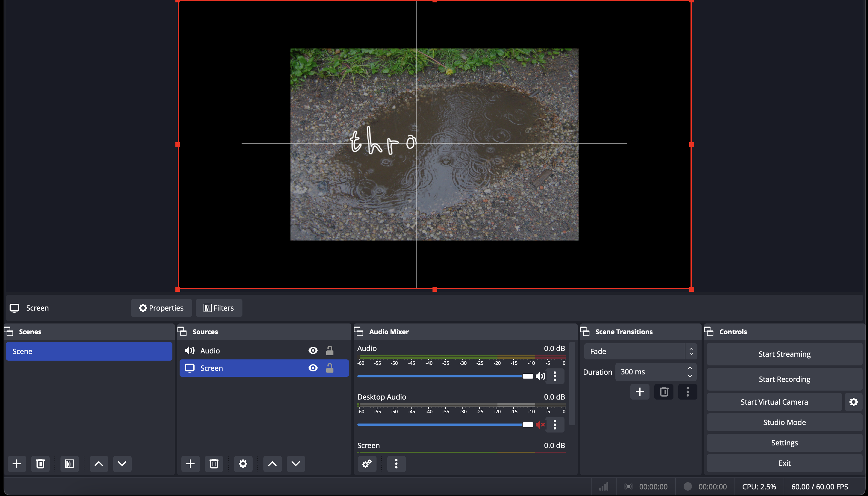Click the right-middle red resize handle

691,144
